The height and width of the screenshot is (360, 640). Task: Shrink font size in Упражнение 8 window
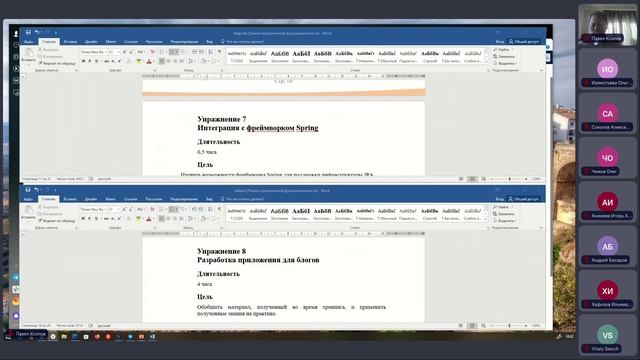[131, 209]
